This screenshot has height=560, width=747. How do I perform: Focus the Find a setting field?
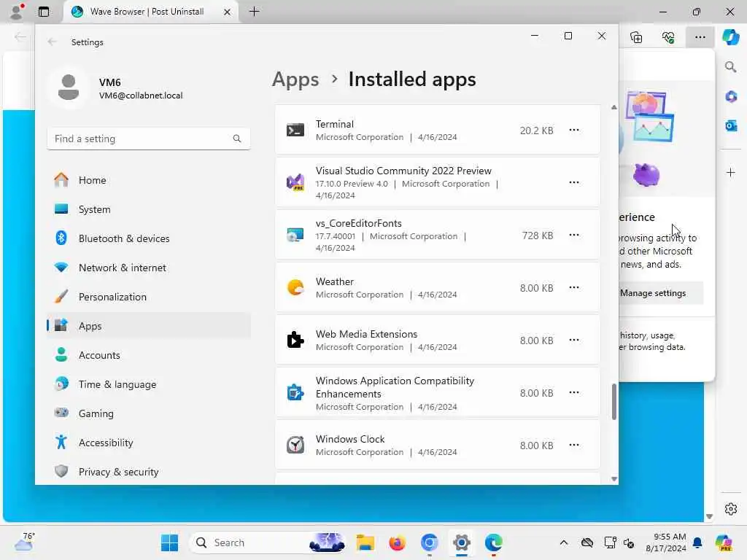click(149, 139)
